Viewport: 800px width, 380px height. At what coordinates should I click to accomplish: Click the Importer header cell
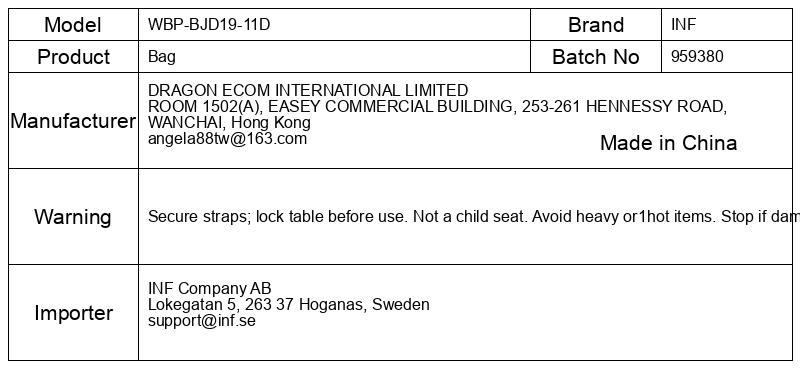point(73,313)
